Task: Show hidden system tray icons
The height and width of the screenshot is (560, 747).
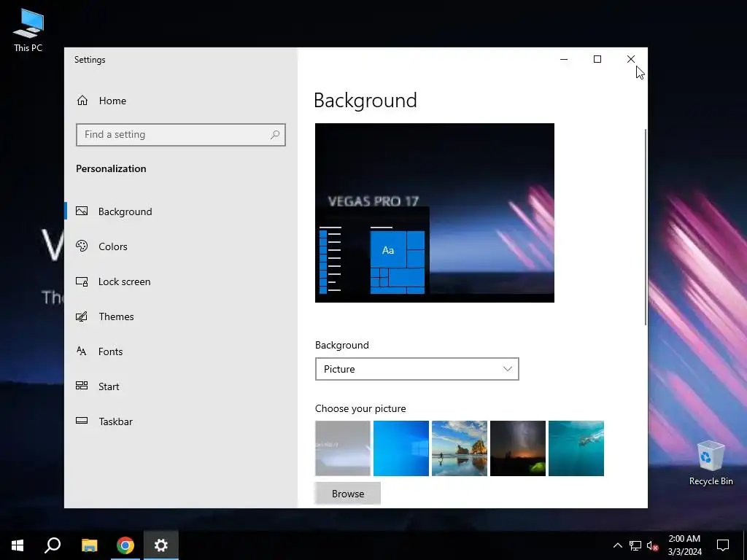Action: [x=617, y=545]
